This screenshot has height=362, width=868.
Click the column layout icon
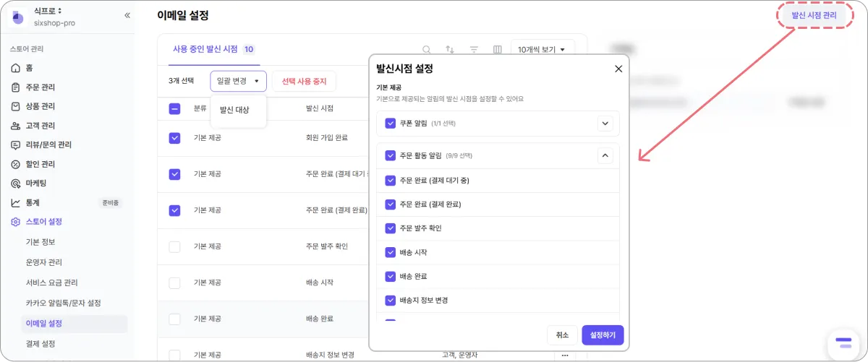click(497, 50)
